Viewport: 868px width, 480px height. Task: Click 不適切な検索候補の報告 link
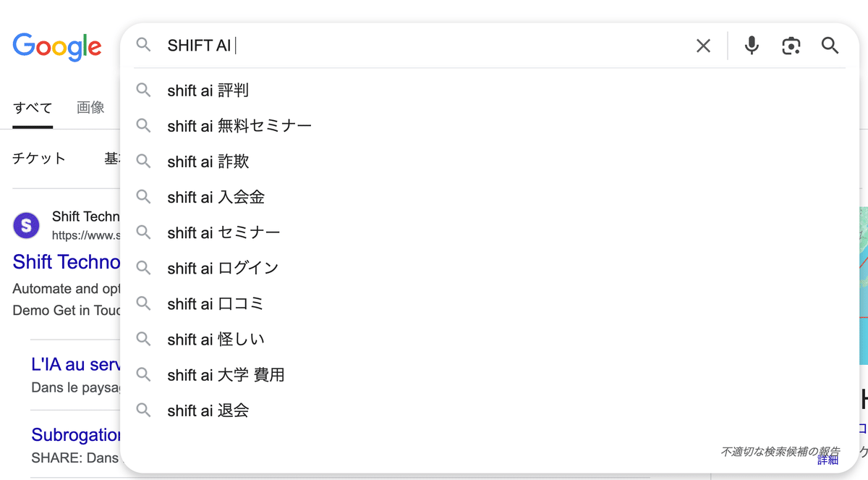(780, 452)
